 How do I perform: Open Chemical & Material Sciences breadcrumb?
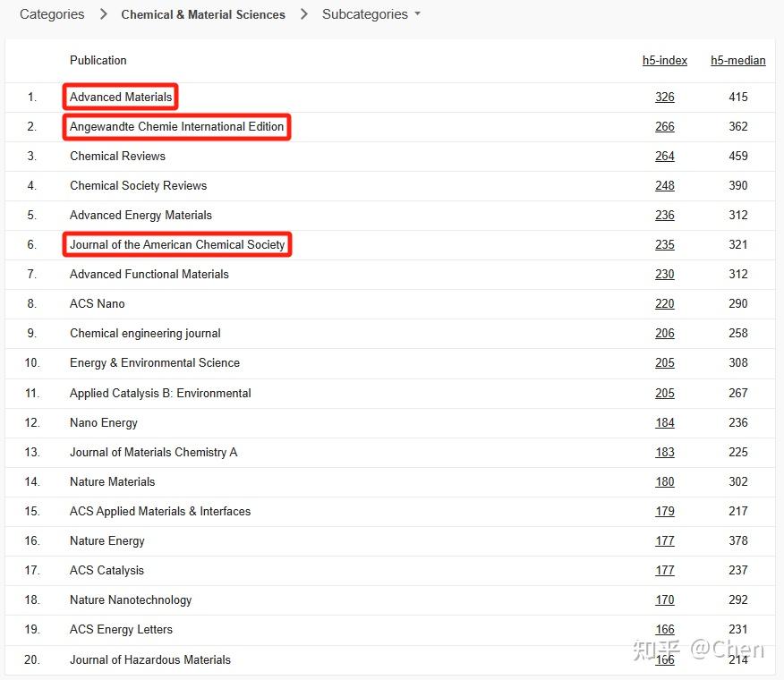pyautogui.click(x=203, y=14)
